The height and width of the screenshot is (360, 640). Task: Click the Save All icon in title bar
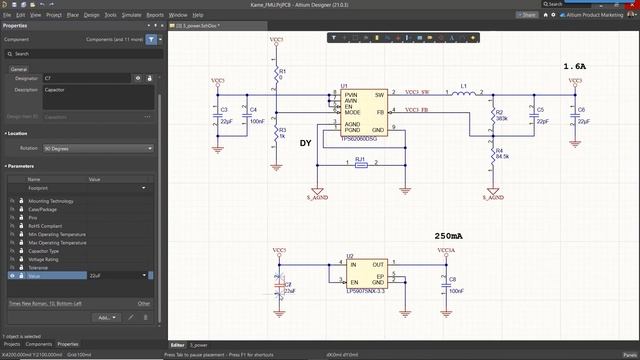point(23,4)
